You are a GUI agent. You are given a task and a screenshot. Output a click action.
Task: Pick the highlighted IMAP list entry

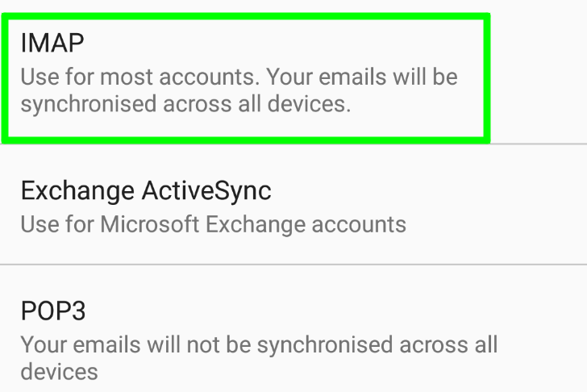coord(245,77)
